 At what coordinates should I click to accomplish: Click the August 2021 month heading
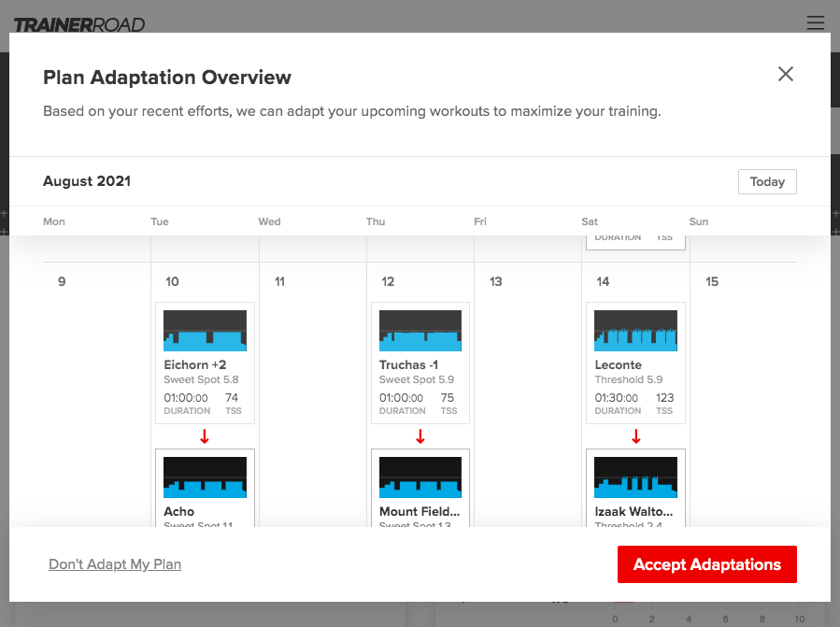(x=87, y=181)
